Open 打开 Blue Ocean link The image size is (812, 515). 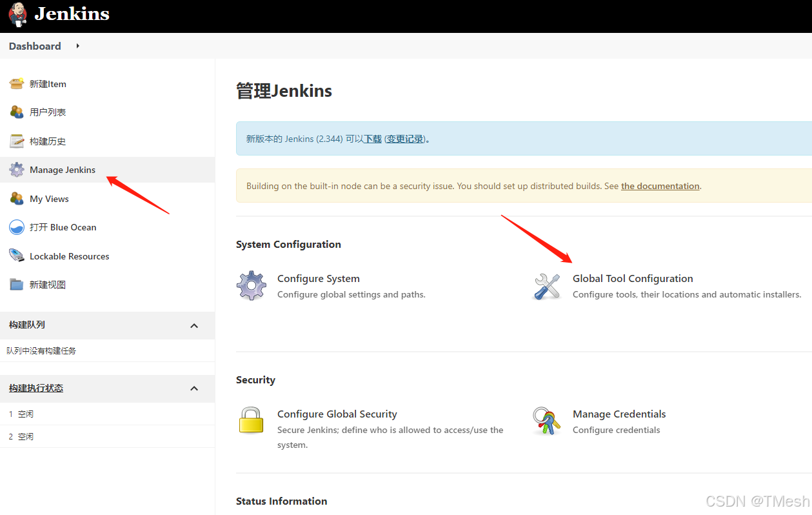point(63,227)
